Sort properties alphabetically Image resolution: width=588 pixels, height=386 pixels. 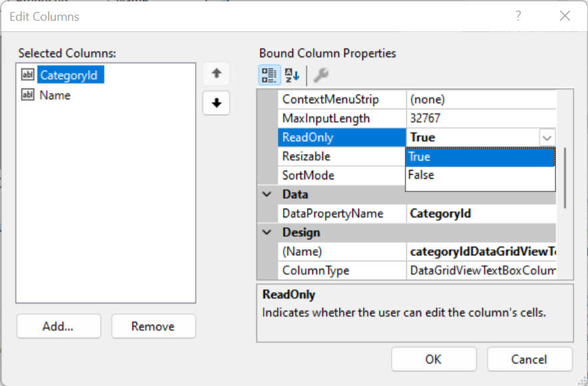point(292,75)
